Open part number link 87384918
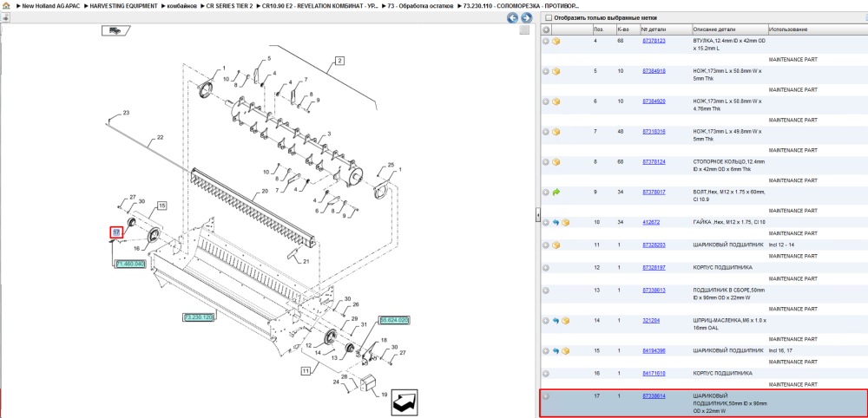Screen dimensions: 868x418 click(654, 71)
